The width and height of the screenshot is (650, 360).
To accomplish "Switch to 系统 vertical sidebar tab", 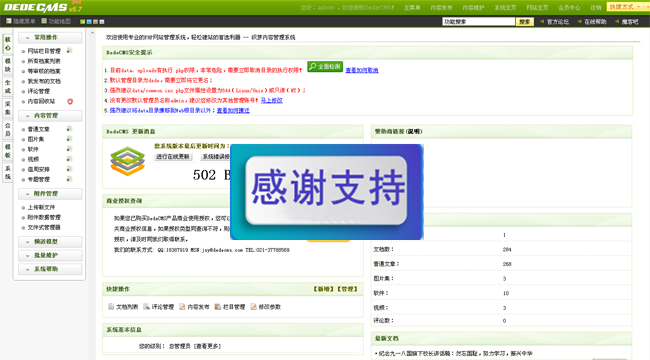I will point(7,173).
